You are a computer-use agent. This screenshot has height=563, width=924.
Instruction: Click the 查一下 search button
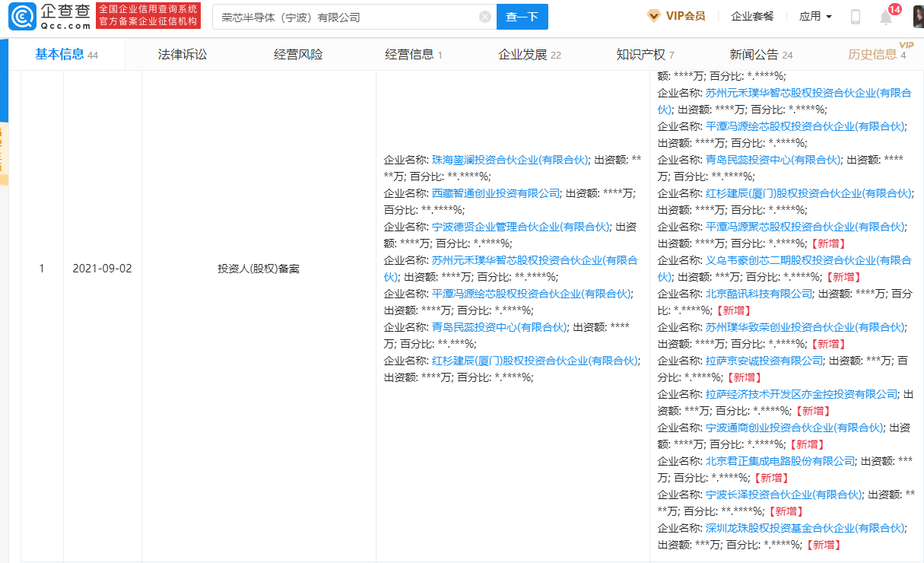tap(522, 17)
